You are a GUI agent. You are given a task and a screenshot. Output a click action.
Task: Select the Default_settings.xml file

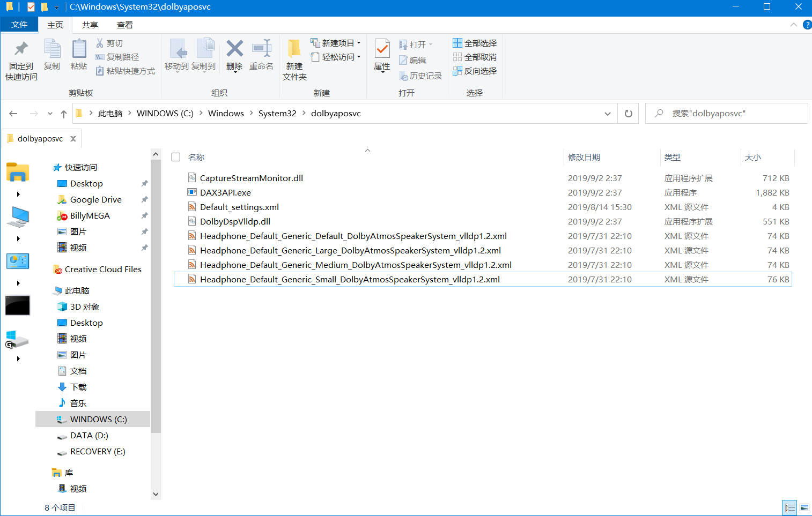click(x=483, y=207)
